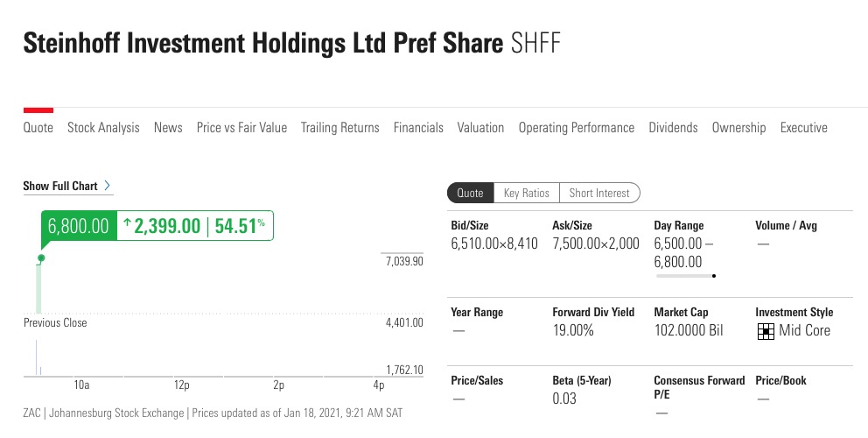868x438 pixels.
Task: Click the green price point on chart
Action: (41, 258)
